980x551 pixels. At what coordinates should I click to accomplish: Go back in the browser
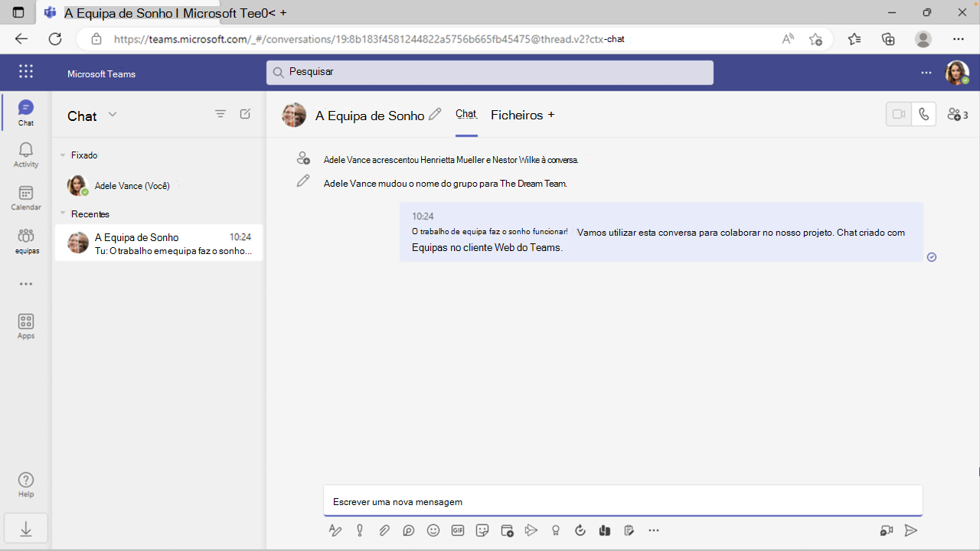click(21, 39)
